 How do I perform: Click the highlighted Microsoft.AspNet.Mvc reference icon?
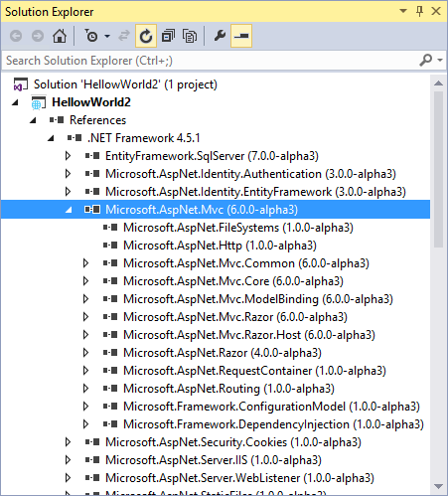(x=92, y=210)
